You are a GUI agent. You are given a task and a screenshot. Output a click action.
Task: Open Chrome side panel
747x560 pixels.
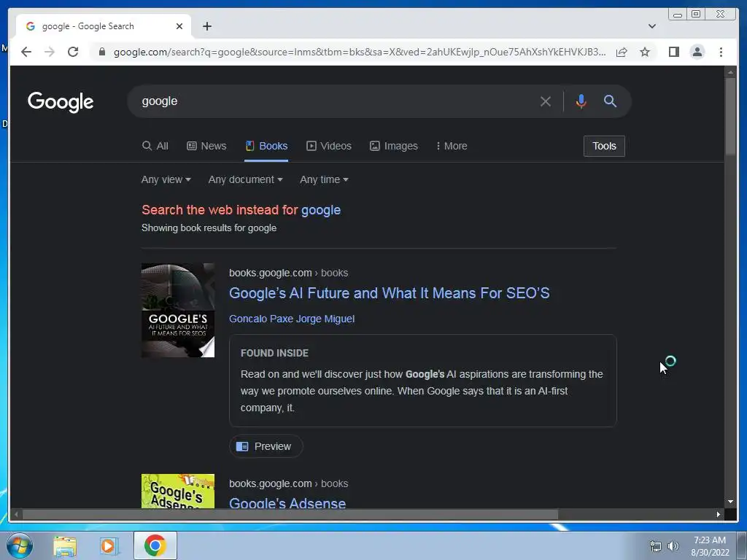tap(673, 52)
